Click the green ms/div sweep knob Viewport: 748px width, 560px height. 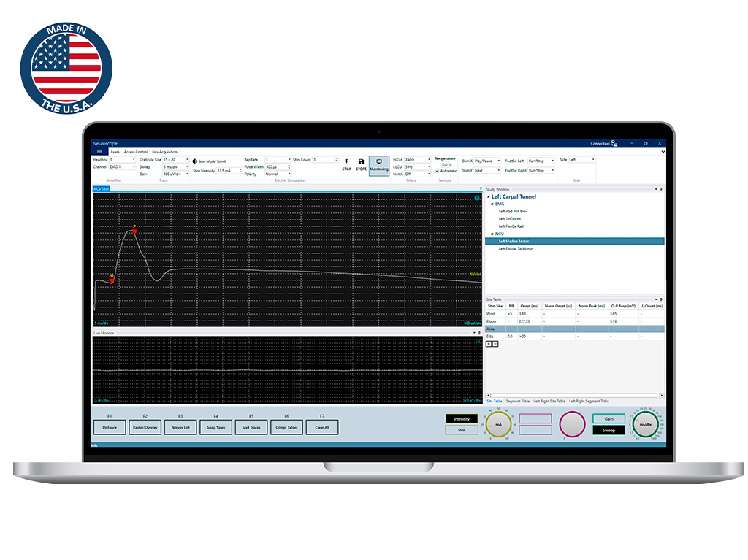(x=646, y=424)
